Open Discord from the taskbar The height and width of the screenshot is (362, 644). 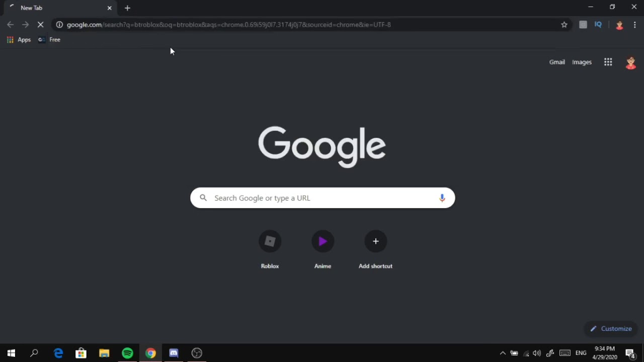coord(174,353)
